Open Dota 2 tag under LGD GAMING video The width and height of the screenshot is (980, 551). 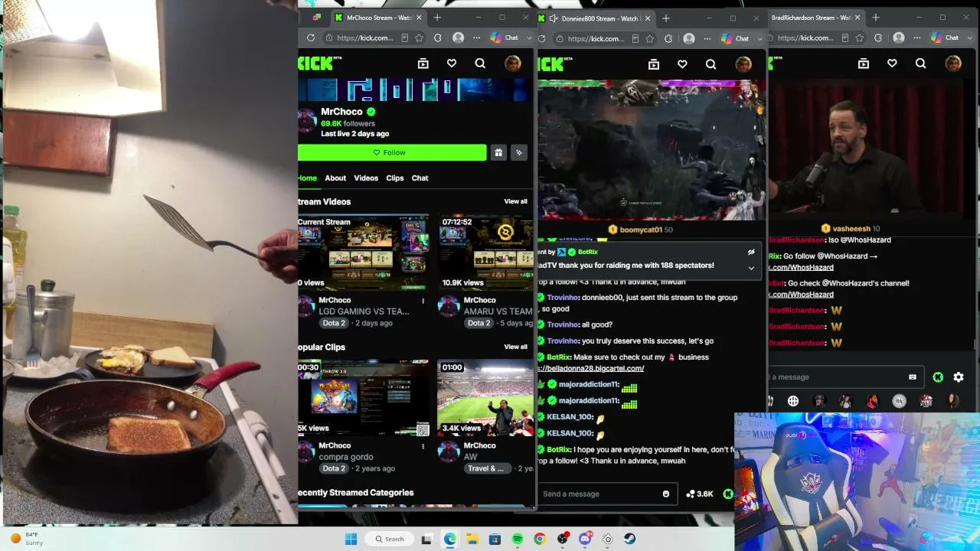334,324
